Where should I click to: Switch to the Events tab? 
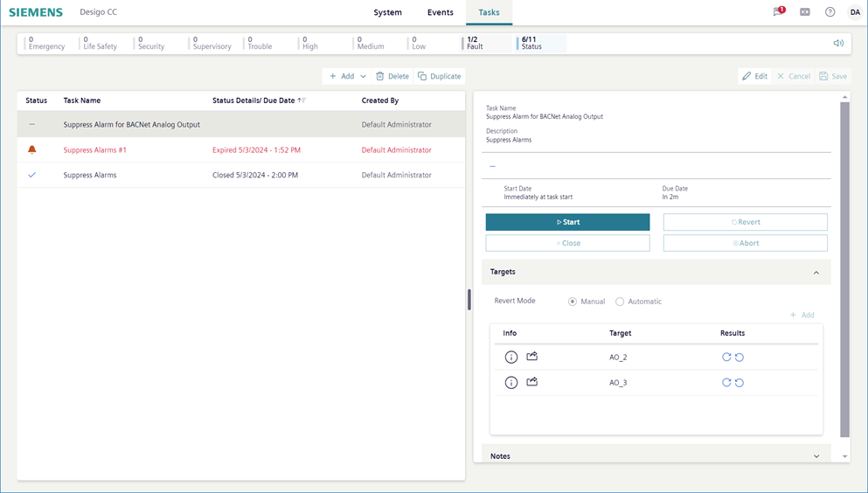(440, 12)
